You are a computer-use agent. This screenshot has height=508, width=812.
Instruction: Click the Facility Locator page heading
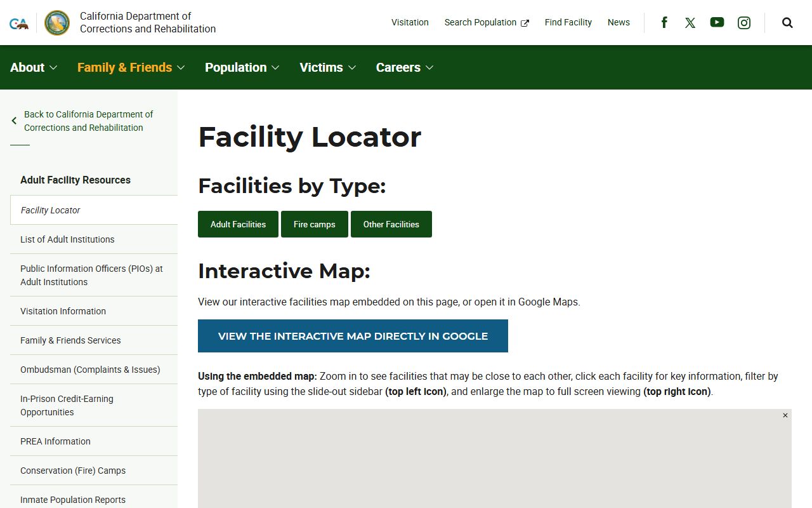point(310,137)
